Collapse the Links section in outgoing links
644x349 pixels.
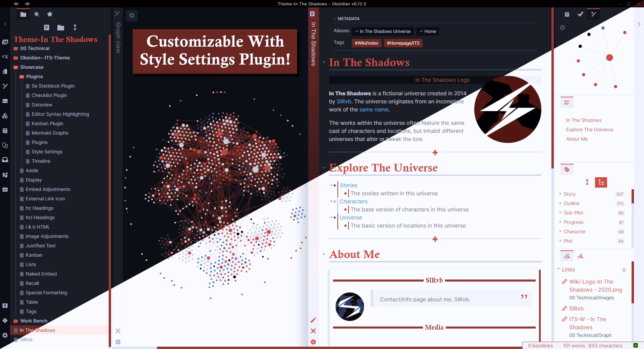point(558,269)
